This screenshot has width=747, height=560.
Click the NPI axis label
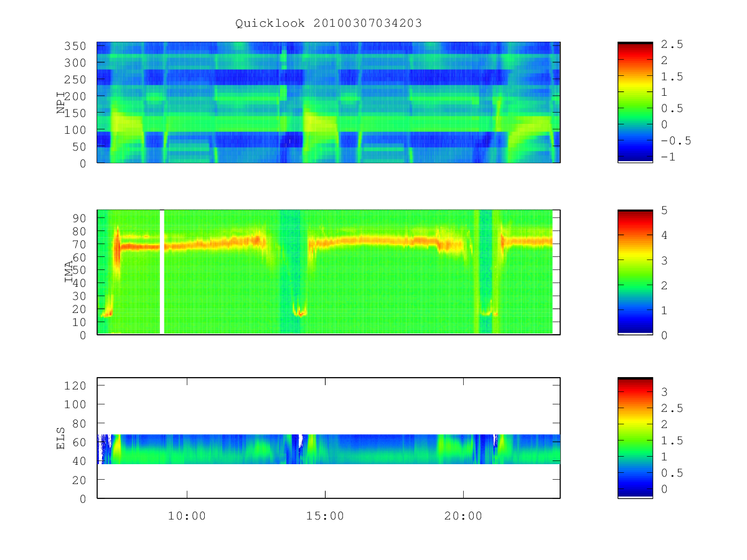61,103
